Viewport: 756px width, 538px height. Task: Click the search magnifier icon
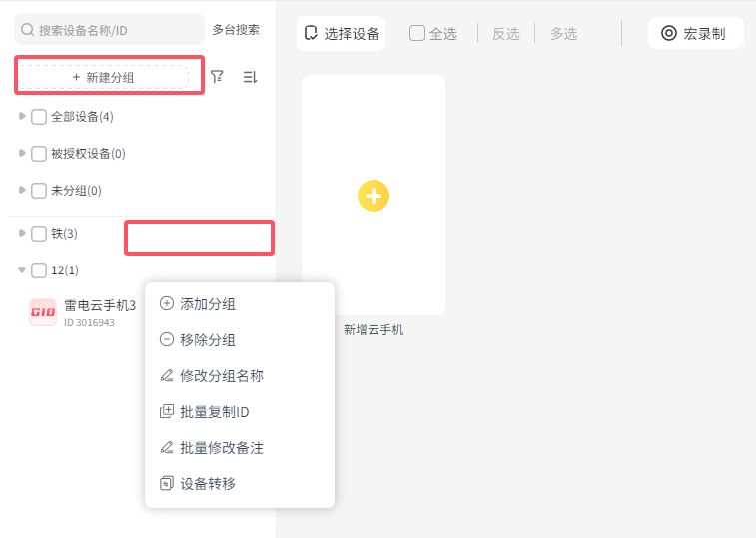tap(28, 30)
